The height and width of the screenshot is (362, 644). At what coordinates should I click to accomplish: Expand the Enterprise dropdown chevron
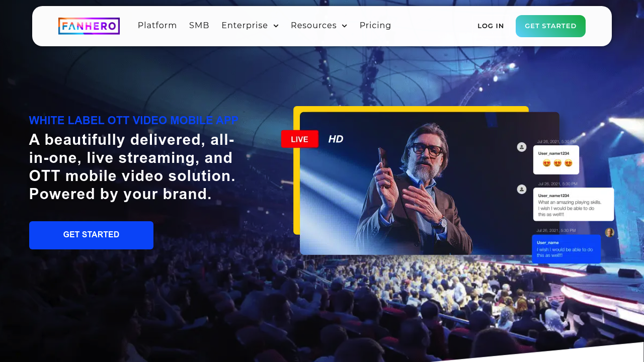pos(276,26)
